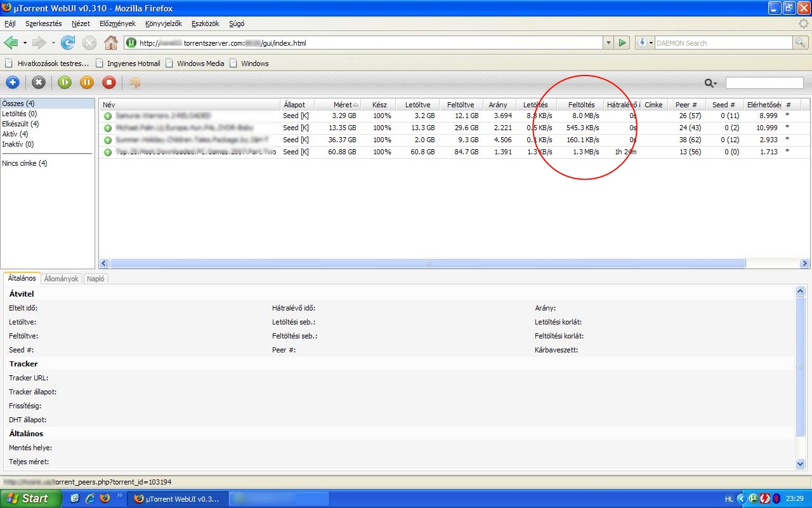Open the torrent search magnifier dropdown
Image resolution: width=812 pixels, height=508 pixels.
click(x=711, y=83)
